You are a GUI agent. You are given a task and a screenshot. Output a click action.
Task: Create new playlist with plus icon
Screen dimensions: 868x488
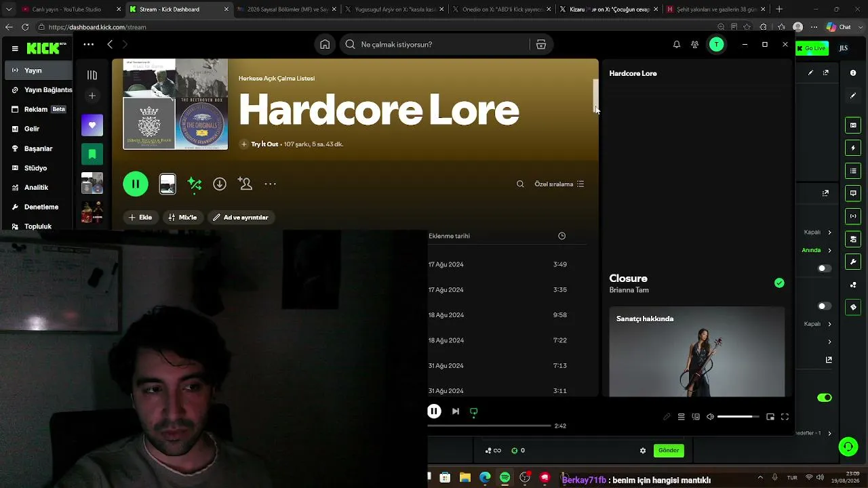coord(92,96)
